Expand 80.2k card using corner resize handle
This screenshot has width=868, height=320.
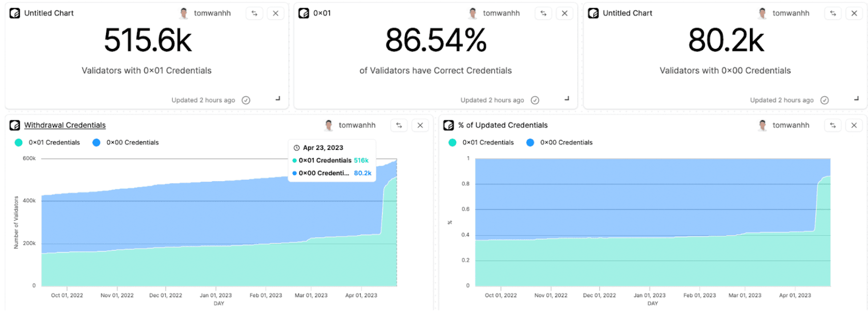856,99
